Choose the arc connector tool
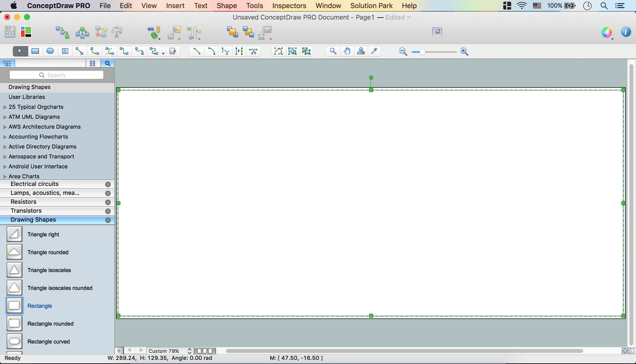 pyautogui.click(x=94, y=51)
